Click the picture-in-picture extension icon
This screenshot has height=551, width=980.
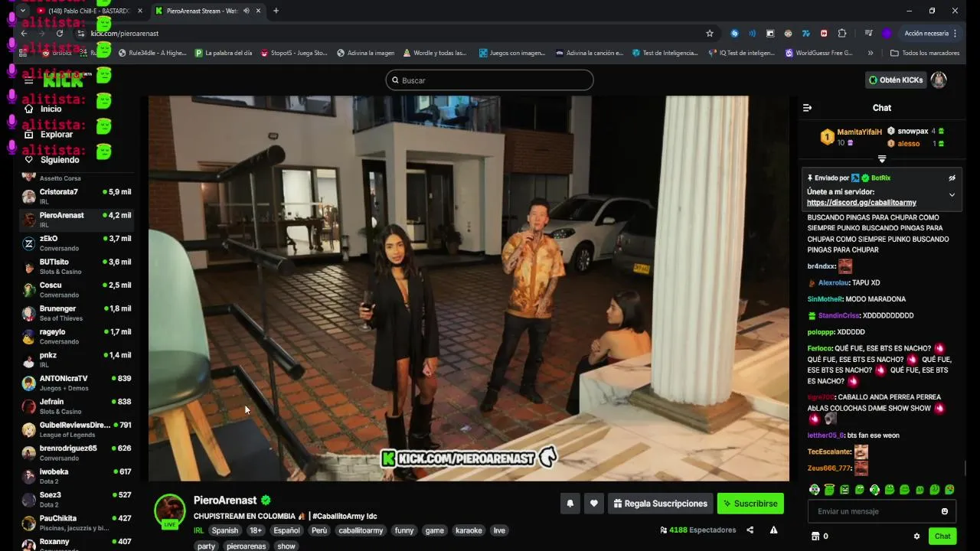pos(770,33)
